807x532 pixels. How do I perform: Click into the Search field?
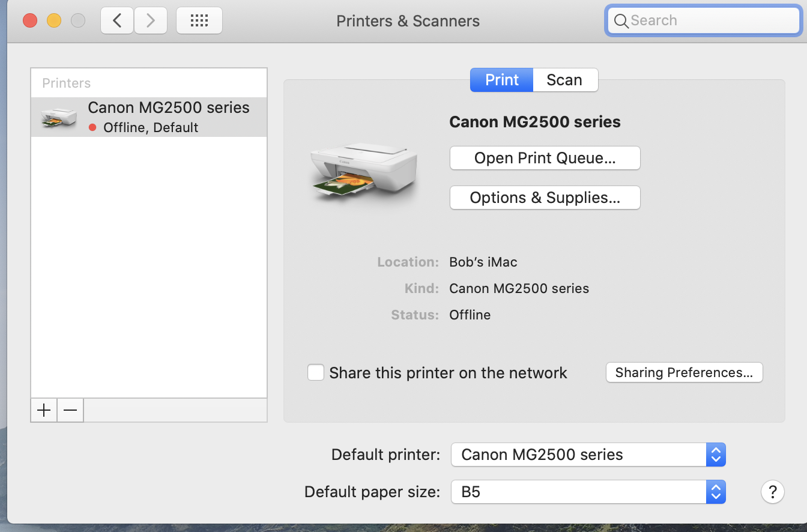point(703,21)
